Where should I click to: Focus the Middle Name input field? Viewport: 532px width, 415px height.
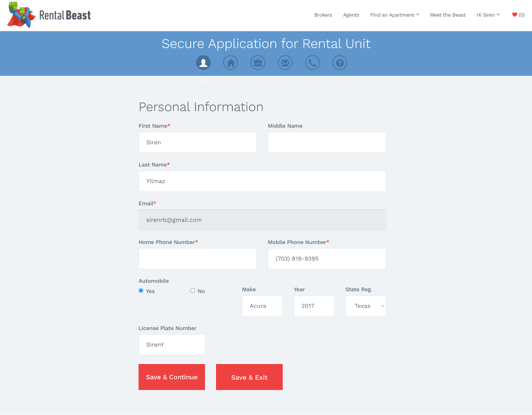coord(327,143)
